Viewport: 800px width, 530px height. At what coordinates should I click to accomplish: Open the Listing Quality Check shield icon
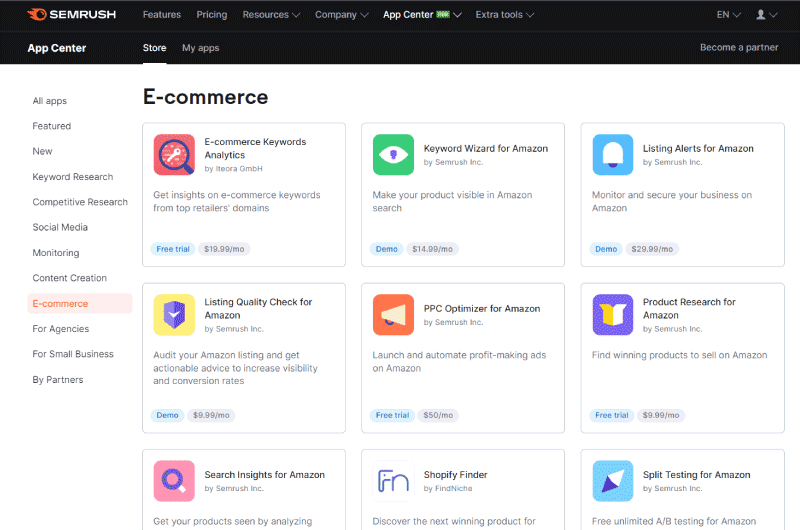tap(174, 315)
